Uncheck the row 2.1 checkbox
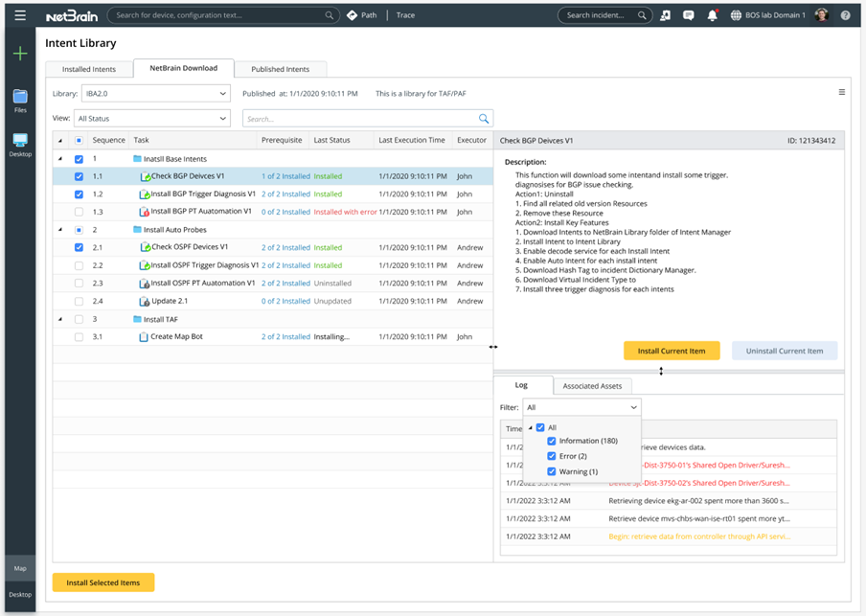 [x=79, y=247]
